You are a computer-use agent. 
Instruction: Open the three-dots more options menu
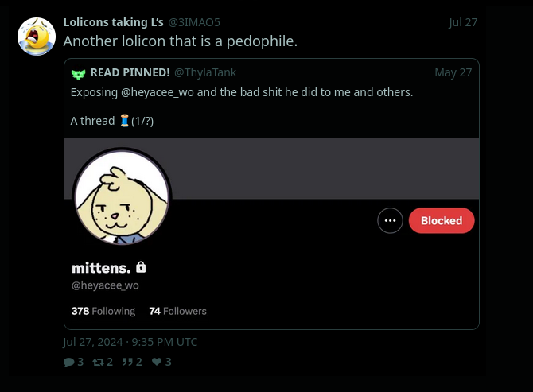pyautogui.click(x=390, y=221)
